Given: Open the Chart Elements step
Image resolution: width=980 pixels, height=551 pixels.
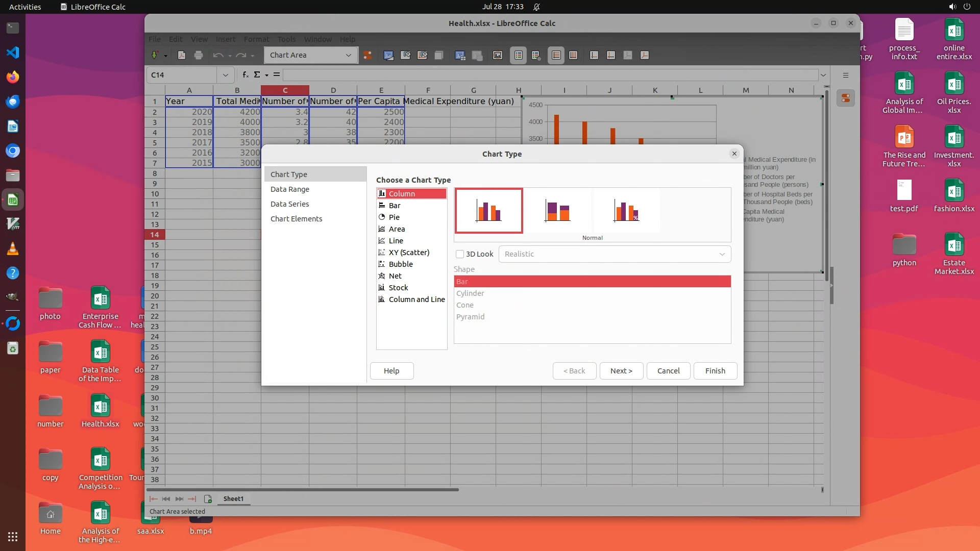Looking at the screenshot, I should pyautogui.click(x=296, y=219).
